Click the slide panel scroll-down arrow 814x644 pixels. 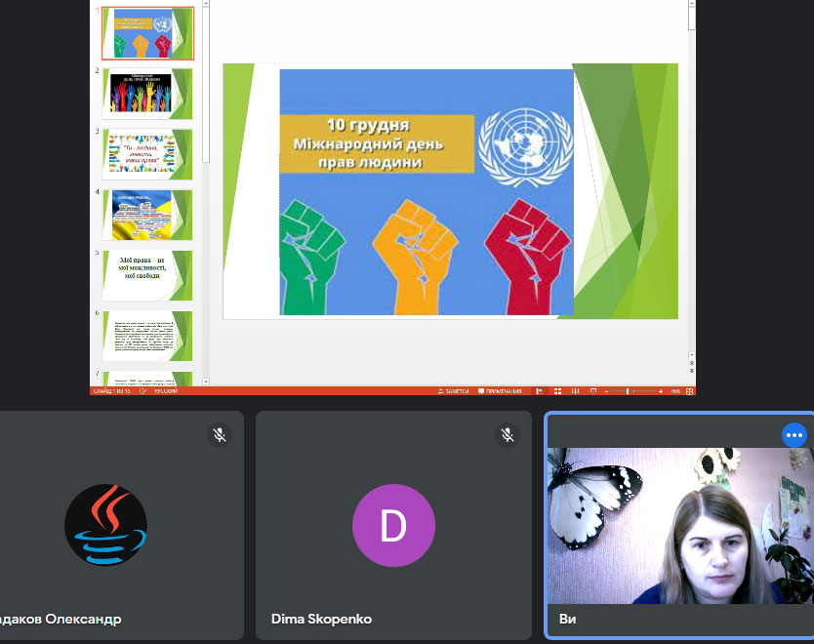tap(206, 382)
